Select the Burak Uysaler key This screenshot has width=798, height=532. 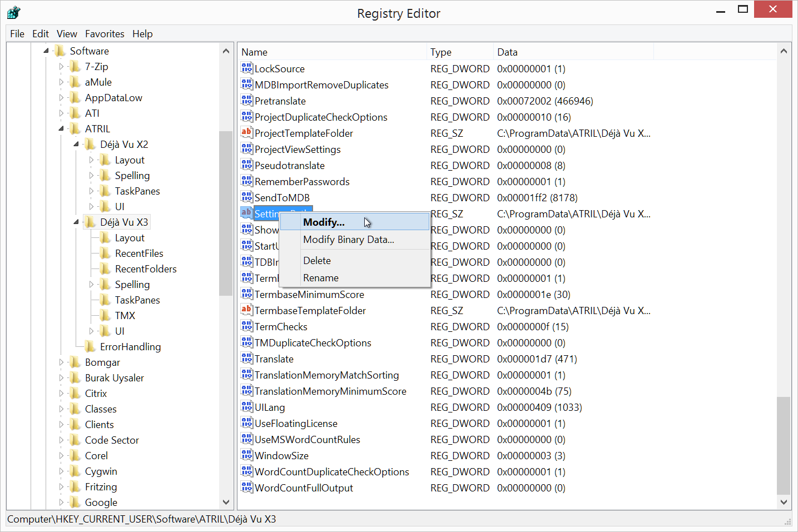pyautogui.click(x=114, y=378)
